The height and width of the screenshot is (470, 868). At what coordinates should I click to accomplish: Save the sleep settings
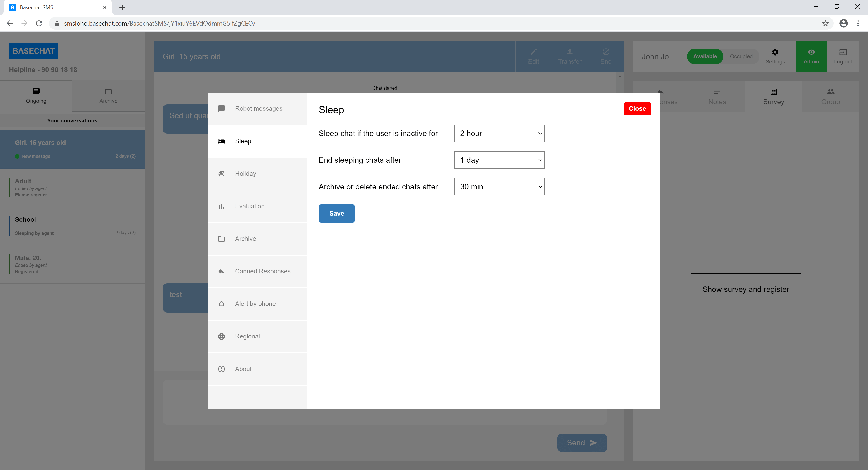coord(337,213)
